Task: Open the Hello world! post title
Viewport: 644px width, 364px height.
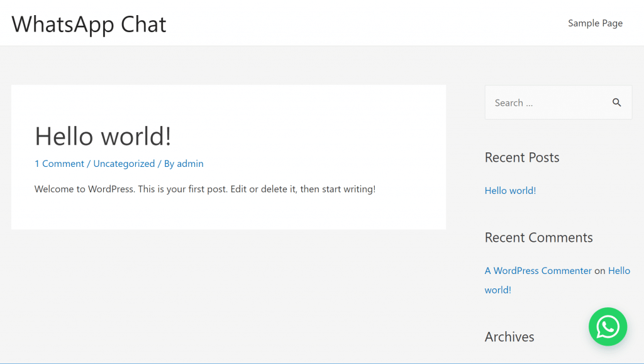Action: pyautogui.click(x=103, y=136)
